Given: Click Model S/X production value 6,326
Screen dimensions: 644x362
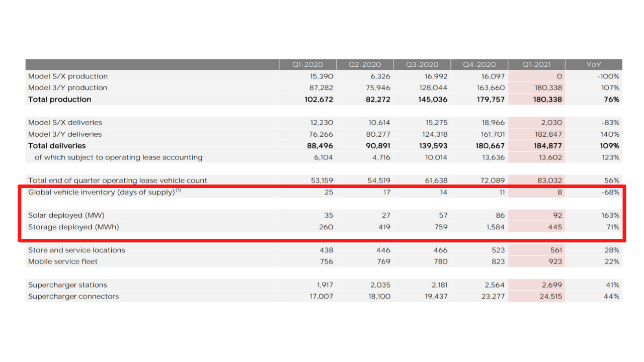Looking at the screenshot, I should pos(380,76).
